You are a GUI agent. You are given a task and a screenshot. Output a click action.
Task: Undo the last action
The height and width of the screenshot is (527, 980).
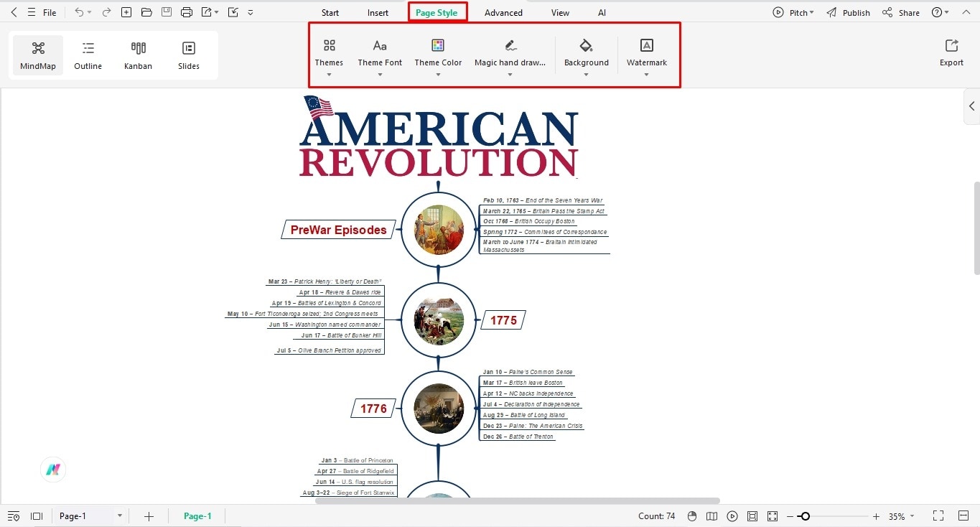[x=79, y=12]
